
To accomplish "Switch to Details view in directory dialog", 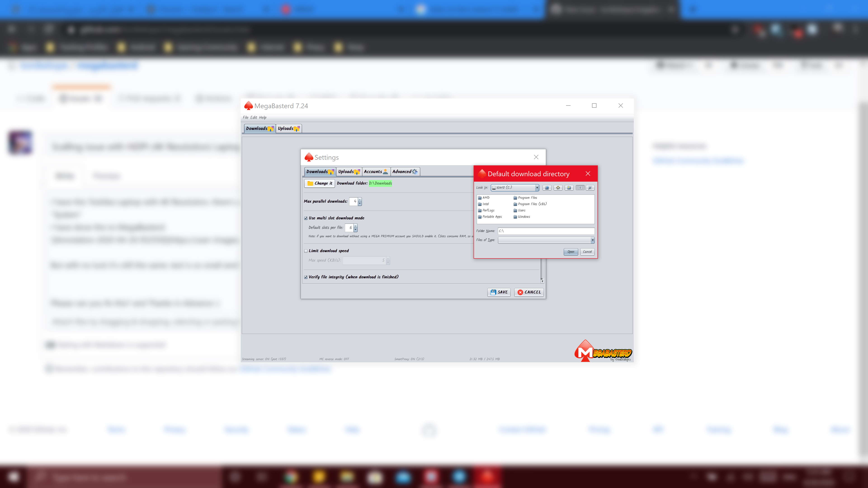I will 590,188.
